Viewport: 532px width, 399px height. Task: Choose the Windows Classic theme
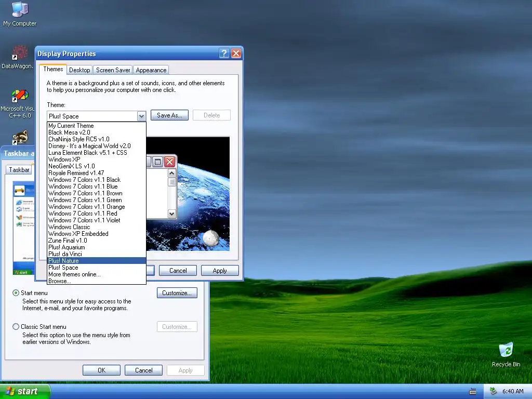(96, 227)
